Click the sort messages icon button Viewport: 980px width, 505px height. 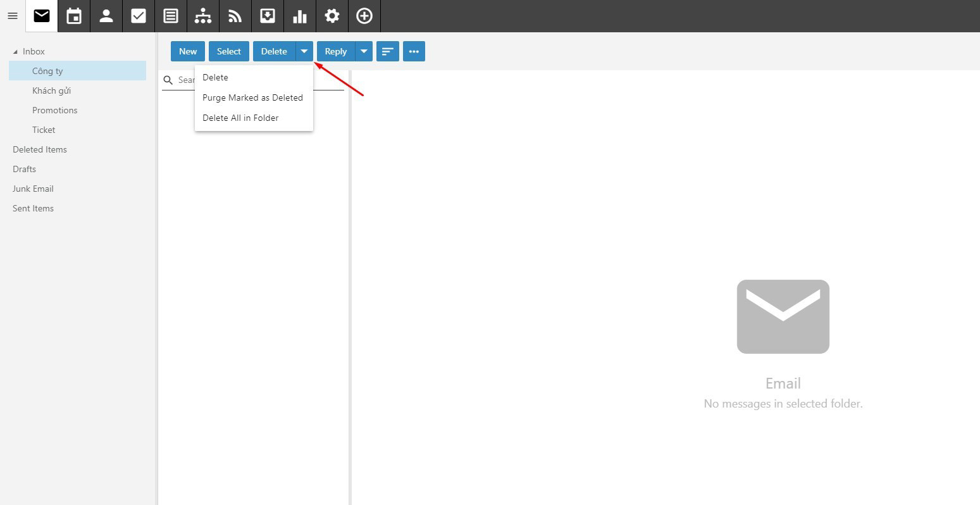[388, 51]
